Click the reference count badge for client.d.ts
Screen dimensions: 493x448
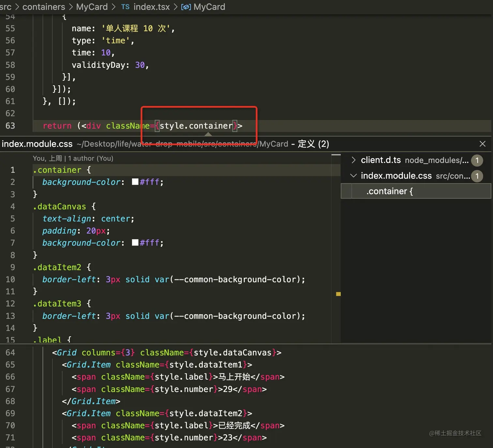click(477, 160)
